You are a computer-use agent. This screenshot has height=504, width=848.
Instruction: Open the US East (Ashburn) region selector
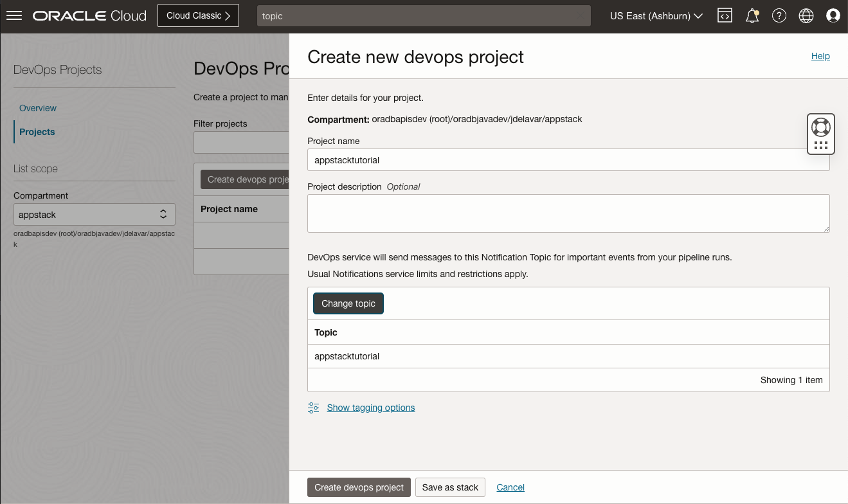[656, 15]
